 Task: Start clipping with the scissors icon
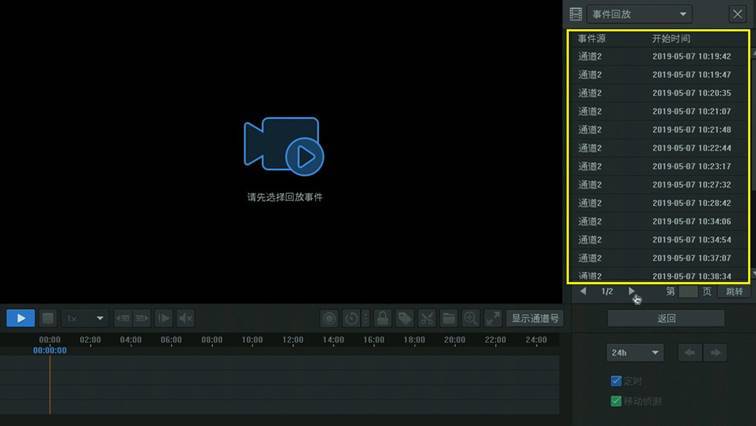(427, 319)
